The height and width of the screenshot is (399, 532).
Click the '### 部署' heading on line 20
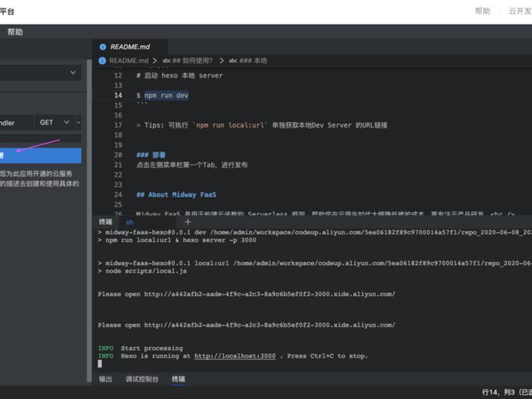(x=151, y=155)
